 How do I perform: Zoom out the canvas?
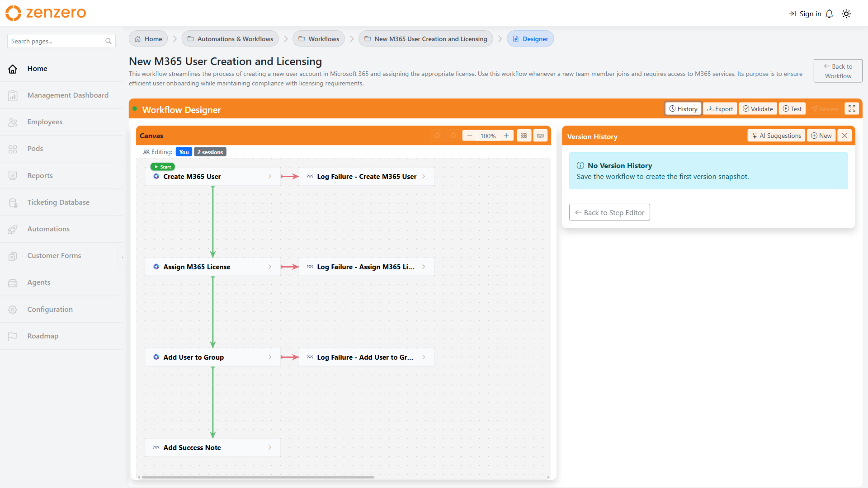coord(470,136)
